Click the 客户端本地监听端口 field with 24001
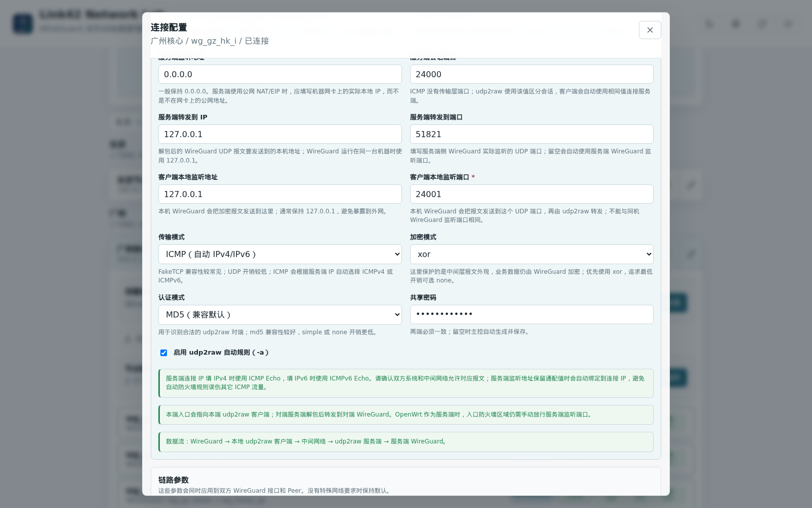Viewport: 812px width, 508px height. [x=531, y=194]
